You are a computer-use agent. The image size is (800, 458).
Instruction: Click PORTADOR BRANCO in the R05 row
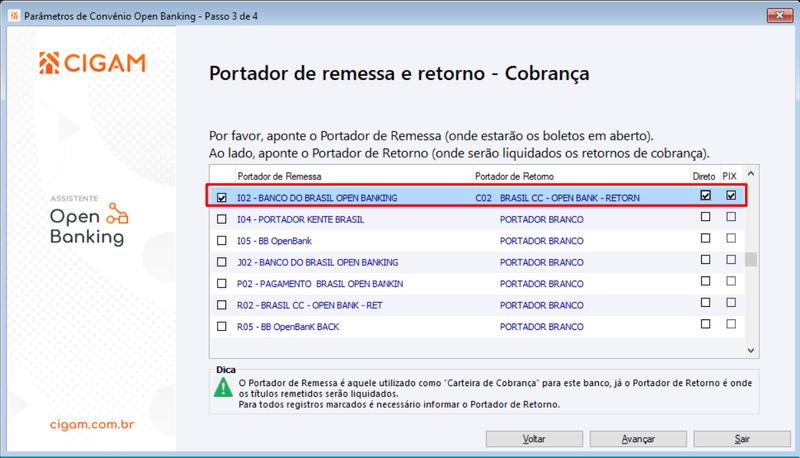[x=541, y=326]
